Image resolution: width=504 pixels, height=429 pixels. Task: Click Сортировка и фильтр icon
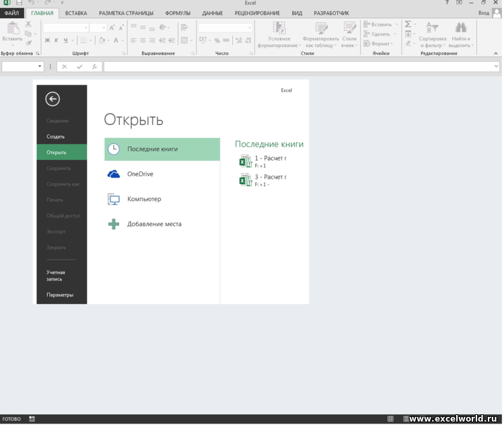tap(432, 28)
